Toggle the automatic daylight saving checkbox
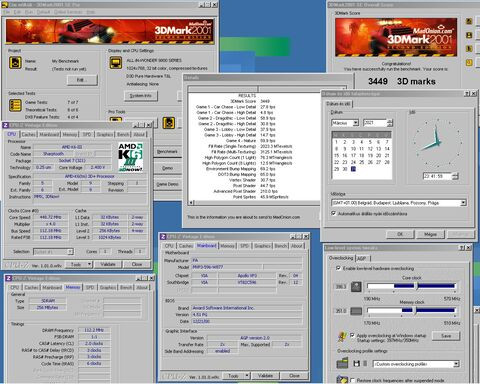Viewport: 480px width, 384px height. (x=333, y=213)
